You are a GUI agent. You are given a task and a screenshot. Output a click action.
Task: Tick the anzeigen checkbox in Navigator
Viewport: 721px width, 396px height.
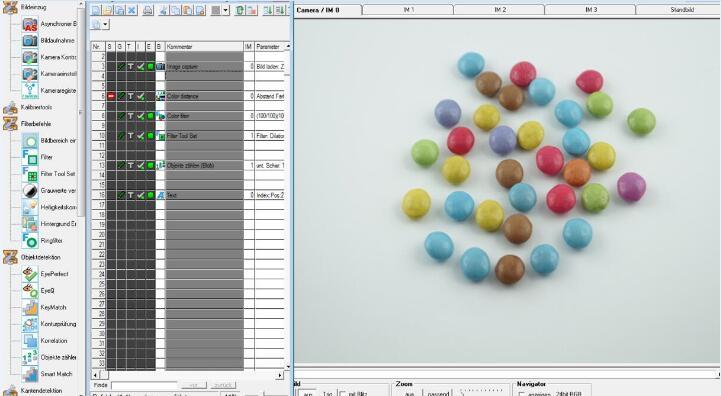521,394
